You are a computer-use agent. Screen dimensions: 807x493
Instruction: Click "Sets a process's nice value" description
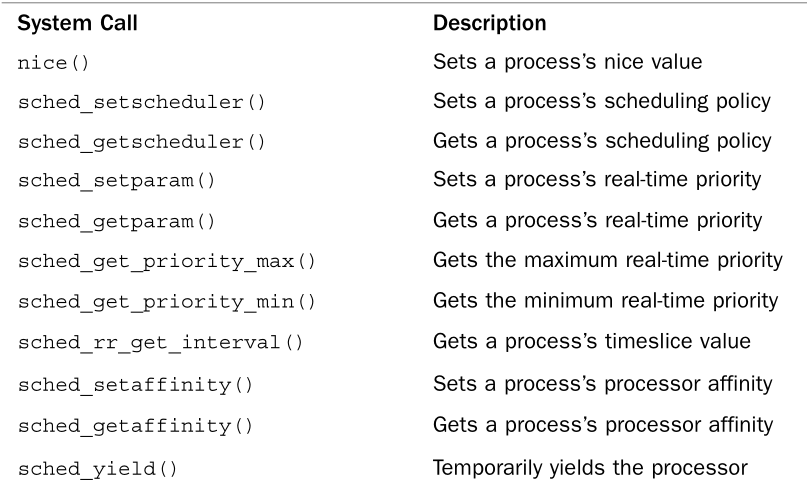point(567,62)
